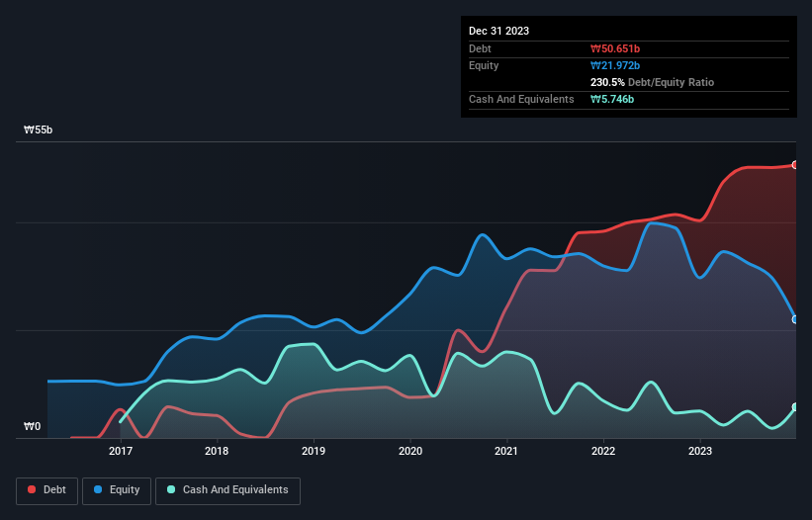Click the Debt value ₩50.651b in tooltip

coord(615,48)
